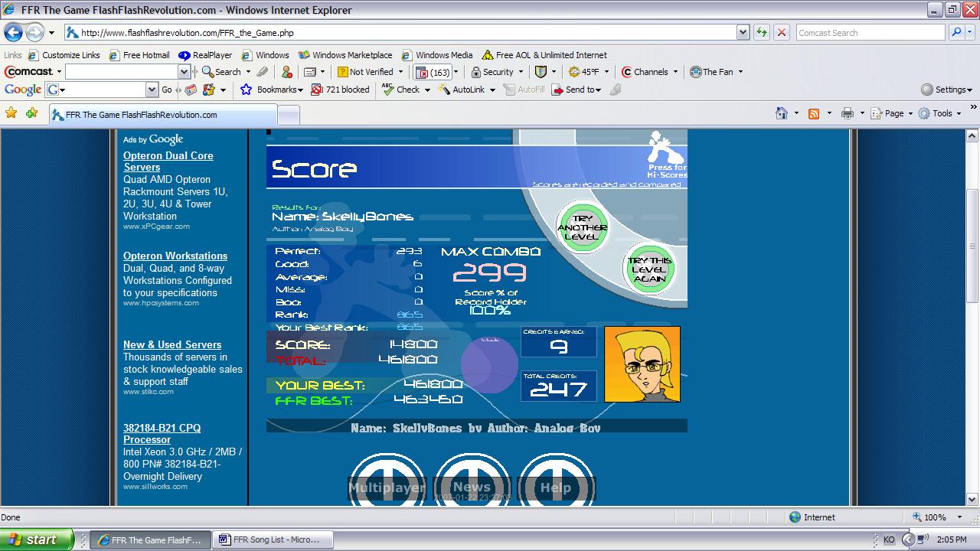Click the RSS feeds icon

pyautogui.click(x=814, y=113)
